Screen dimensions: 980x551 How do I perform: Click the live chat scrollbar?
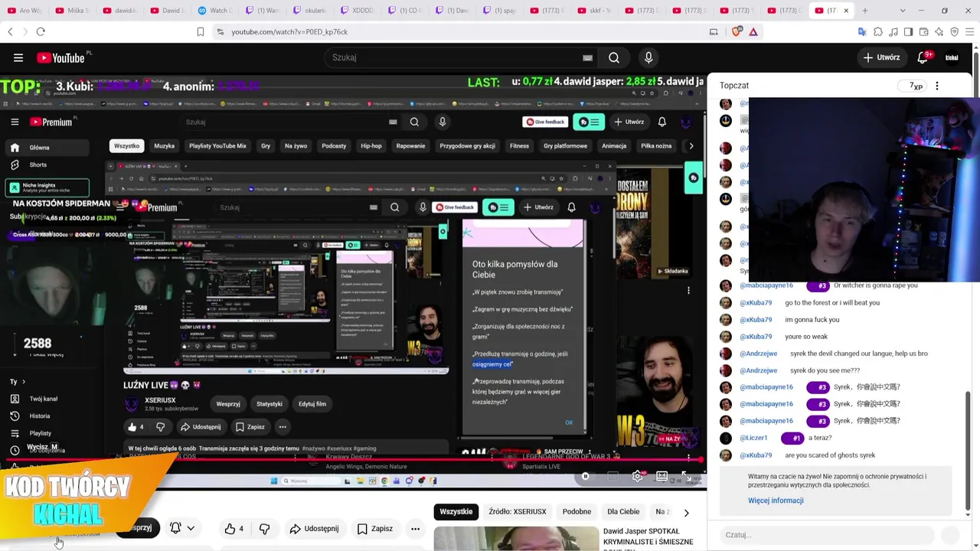(x=969, y=450)
